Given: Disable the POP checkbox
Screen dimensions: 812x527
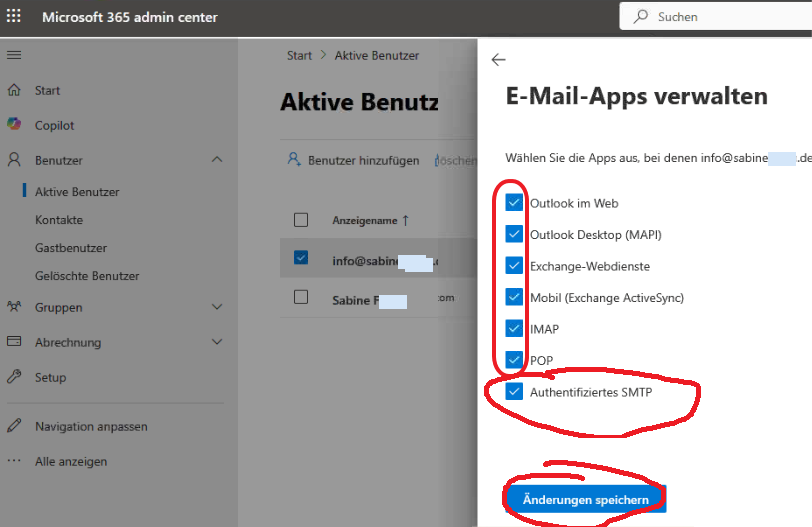Looking at the screenshot, I should coord(514,359).
